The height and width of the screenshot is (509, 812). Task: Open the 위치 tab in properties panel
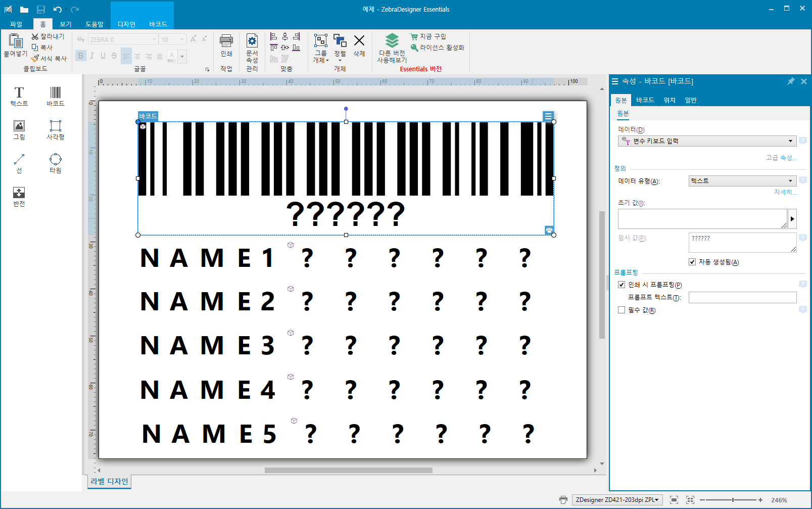tap(670, 100)
